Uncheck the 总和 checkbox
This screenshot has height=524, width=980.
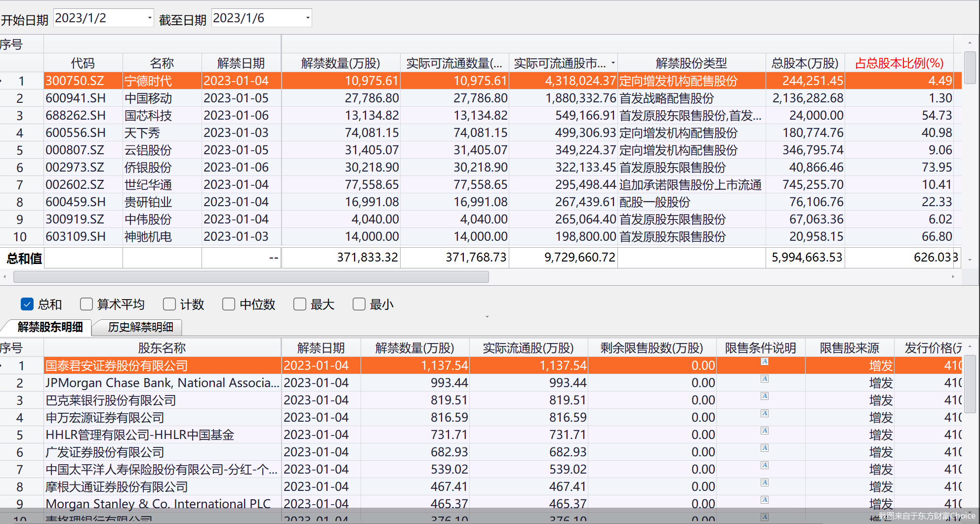(x=27, y=304)
